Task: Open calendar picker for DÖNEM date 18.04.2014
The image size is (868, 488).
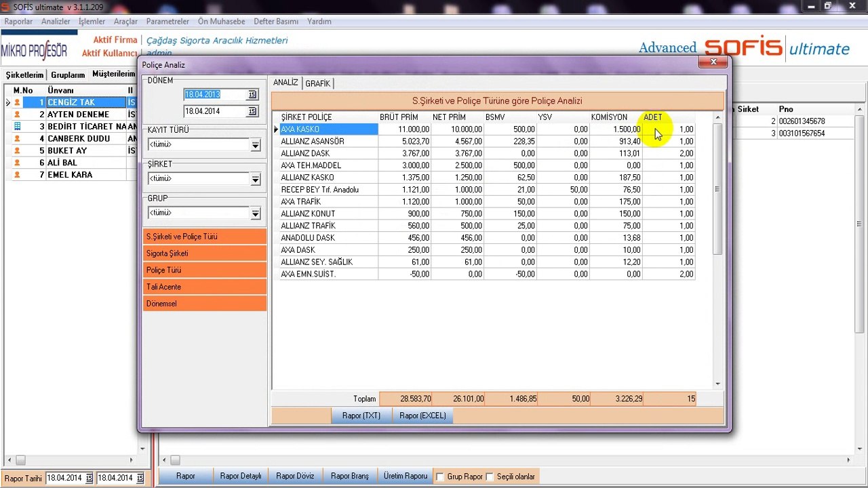Action: [x=252, y=111]
